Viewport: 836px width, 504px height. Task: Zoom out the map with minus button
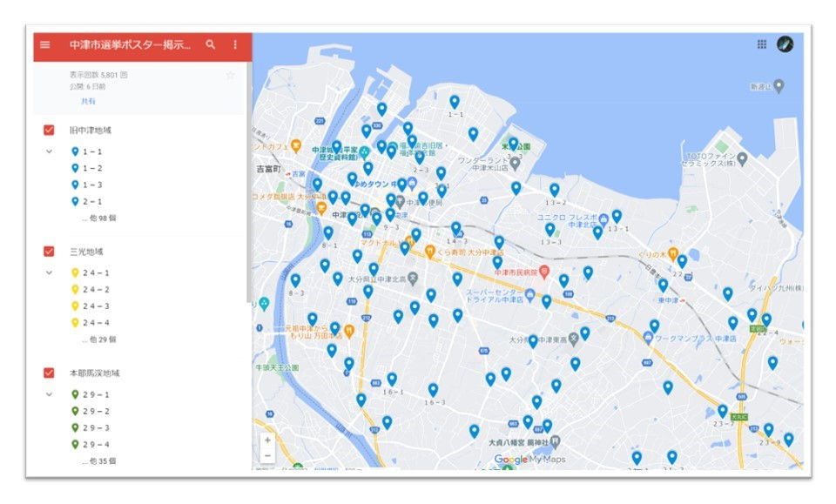pos(267,456)
